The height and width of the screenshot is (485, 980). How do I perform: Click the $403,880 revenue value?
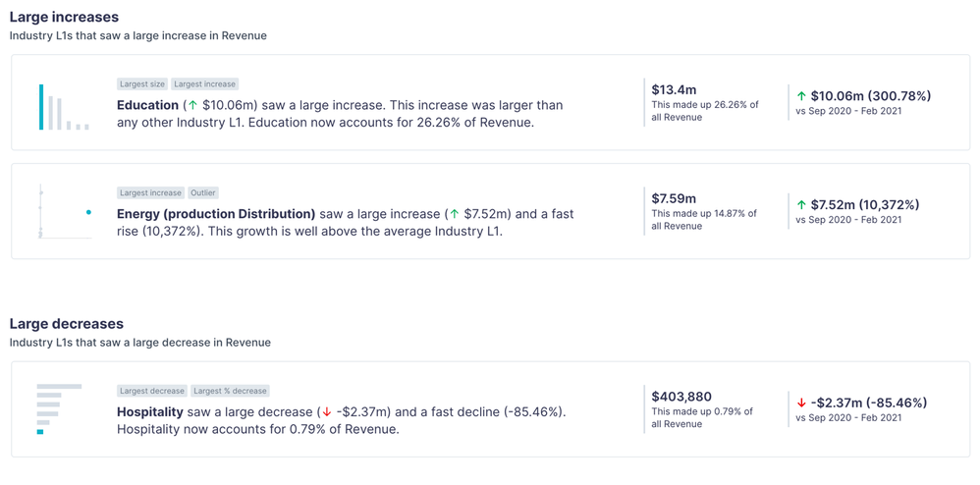680,396
